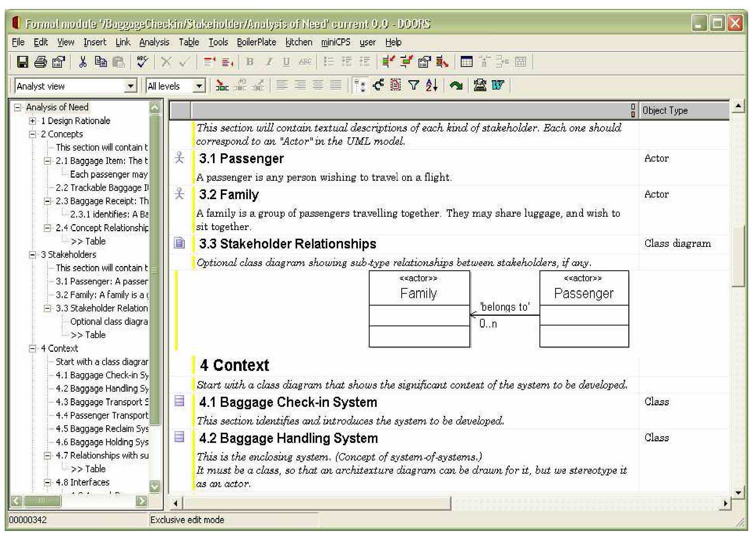This screenshot has width=756, height=536.
Task: Toggle the filter funnel on or off
Action: tap(414, 85)
